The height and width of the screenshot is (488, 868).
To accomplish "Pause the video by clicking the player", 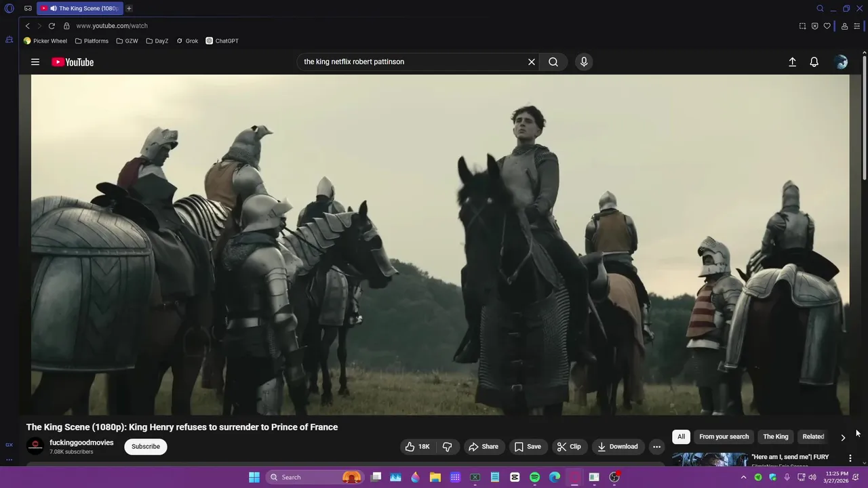I will [x=440, y=245].
